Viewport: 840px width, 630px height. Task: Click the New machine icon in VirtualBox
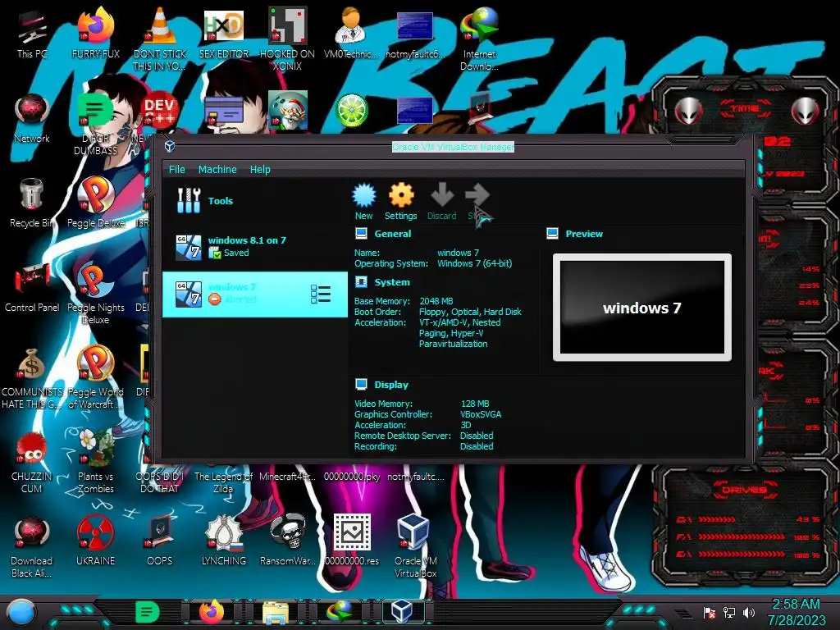coord(363,202)
